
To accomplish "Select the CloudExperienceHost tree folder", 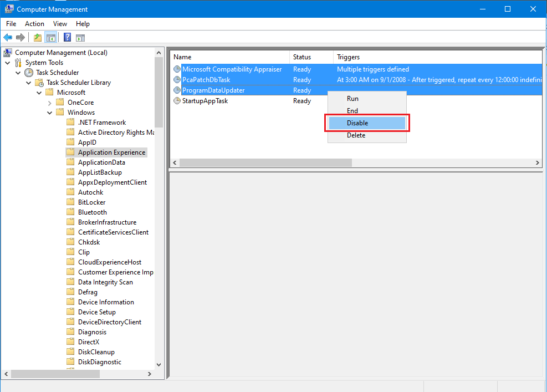I will (x=110, y=262).
